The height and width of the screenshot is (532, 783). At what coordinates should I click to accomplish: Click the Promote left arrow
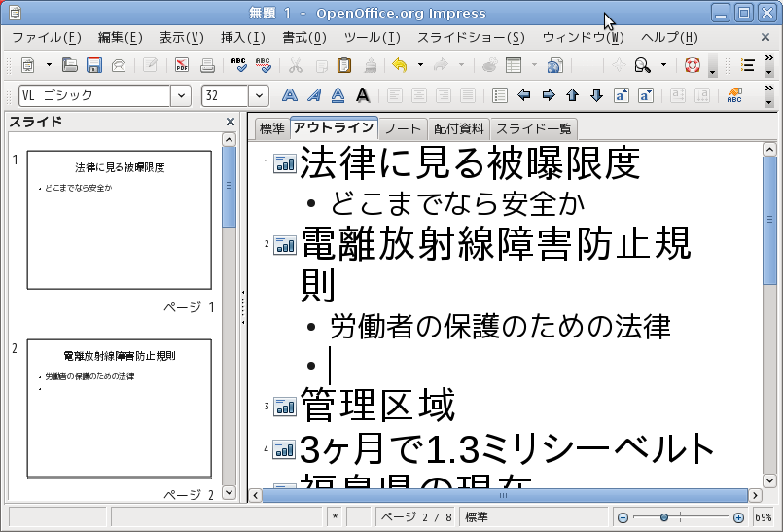coord(525,95)
